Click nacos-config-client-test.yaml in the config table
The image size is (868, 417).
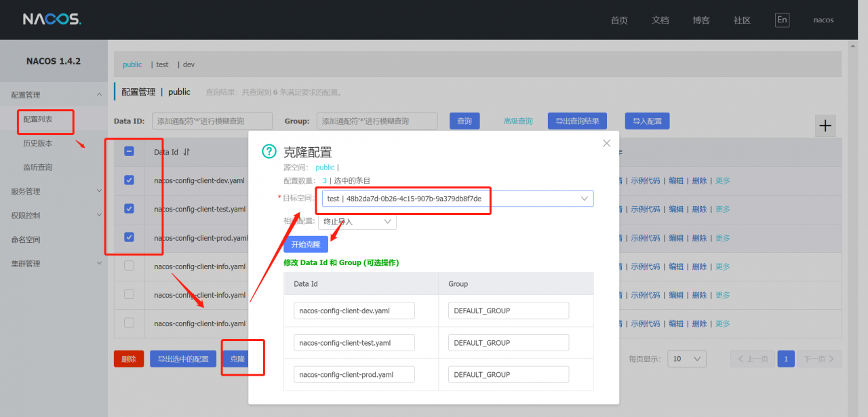(x=199, y=209)
